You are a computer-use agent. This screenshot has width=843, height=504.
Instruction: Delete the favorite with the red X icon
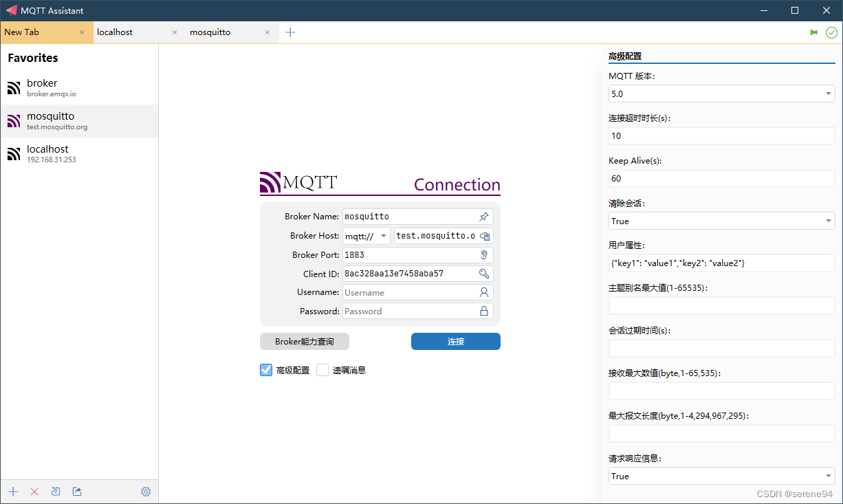pos(34,492)
